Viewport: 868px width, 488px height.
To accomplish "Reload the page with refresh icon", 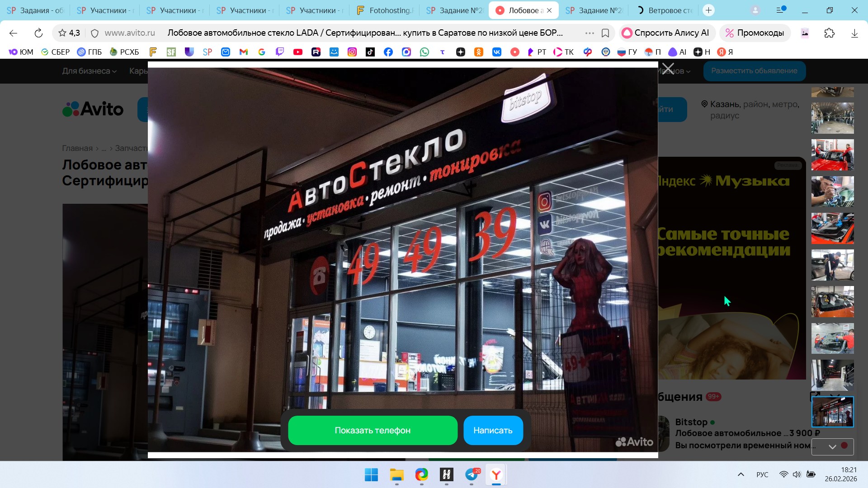I will tap(38, 33).
